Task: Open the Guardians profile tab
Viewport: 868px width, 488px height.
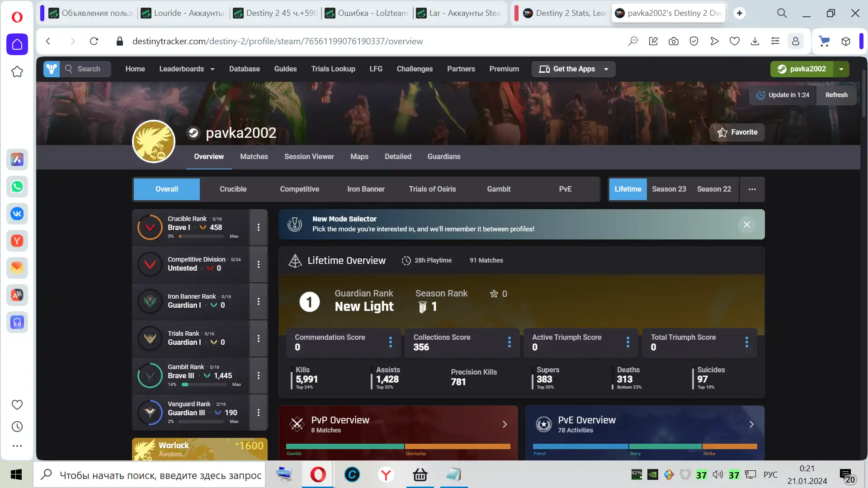Action: point(444,157)
